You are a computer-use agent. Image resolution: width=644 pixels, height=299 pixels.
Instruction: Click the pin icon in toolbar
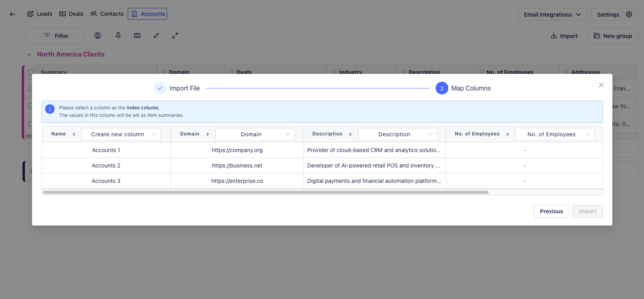pyautogui.click(x=118, y=36)
